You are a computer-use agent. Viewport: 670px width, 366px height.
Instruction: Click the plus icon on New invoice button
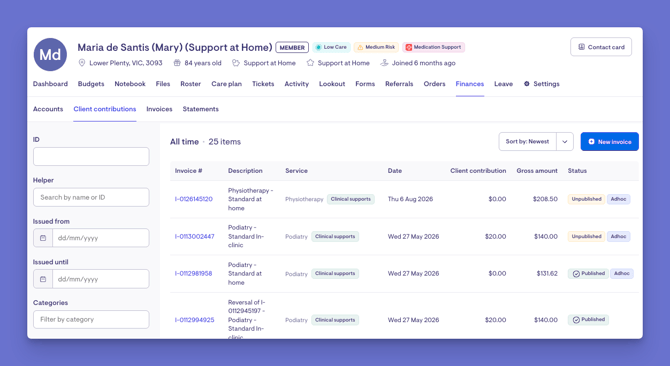591,142
